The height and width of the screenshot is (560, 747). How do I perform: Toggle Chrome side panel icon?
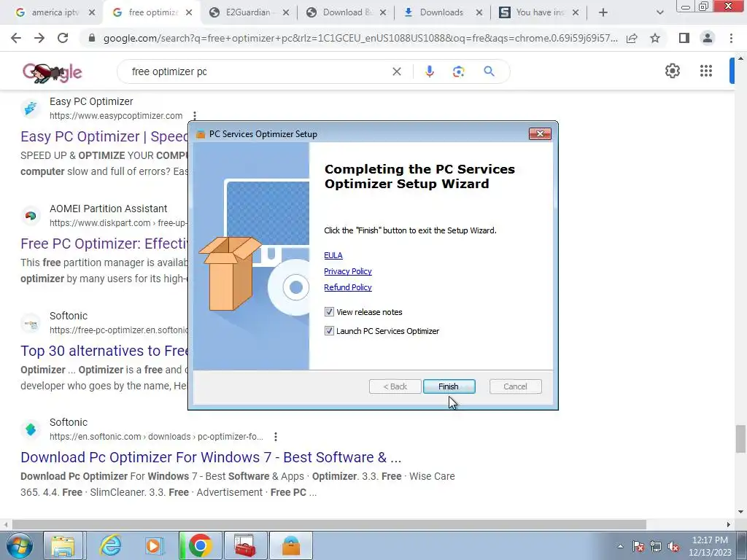(684, 38)
